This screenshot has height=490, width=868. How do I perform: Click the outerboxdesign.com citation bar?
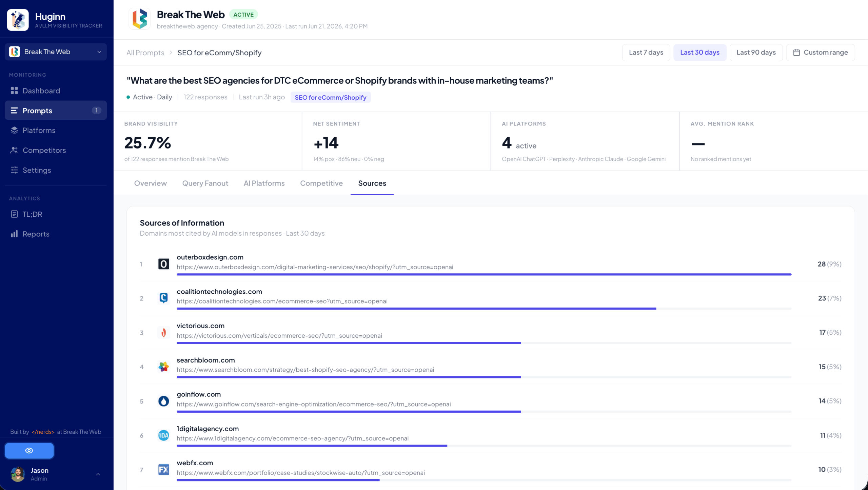(484, 274)
